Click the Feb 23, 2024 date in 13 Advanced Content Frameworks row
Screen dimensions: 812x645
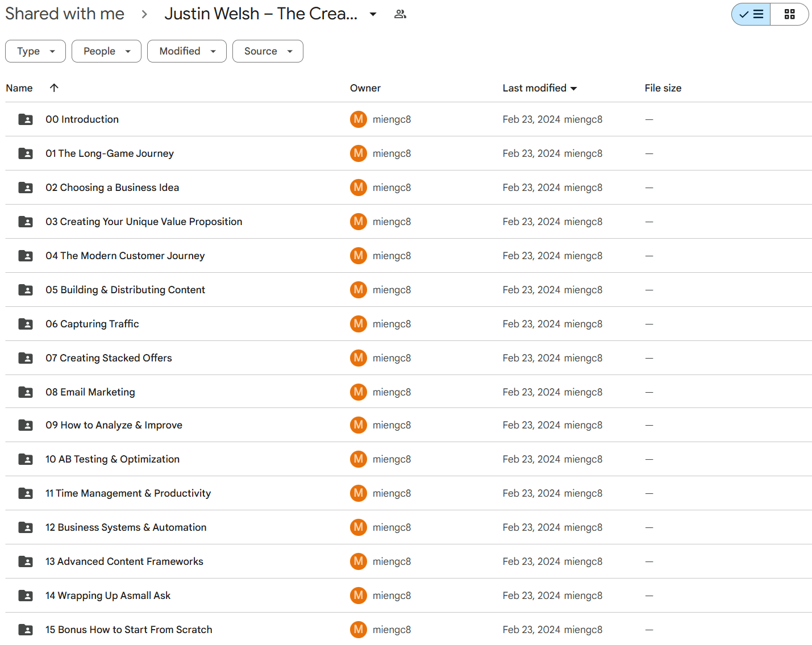tap(531, 561)
